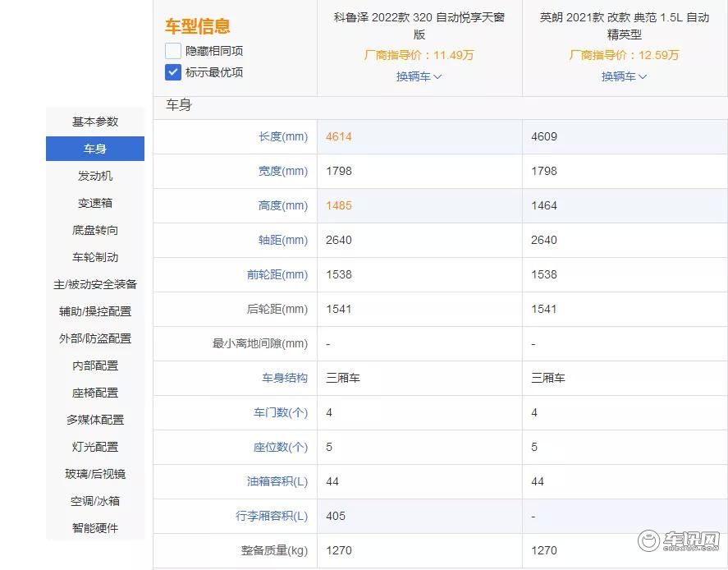Open 车轮制动 section
This screenshot has width=728, height=570.
(x=95, y=257)
